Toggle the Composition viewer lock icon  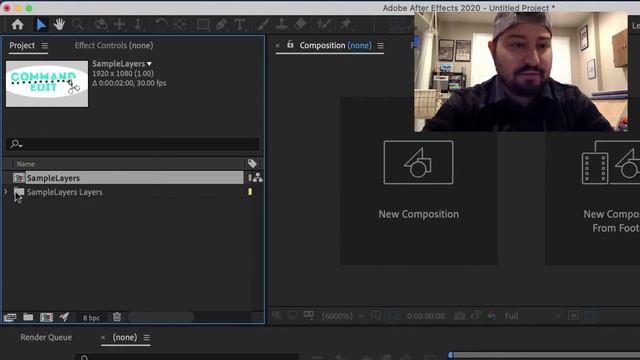[x=290, y=44]
